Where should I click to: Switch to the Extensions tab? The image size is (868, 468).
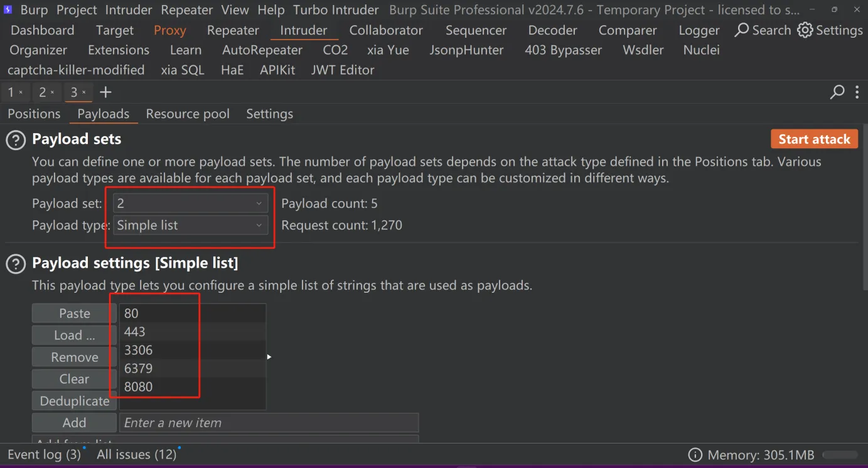click(119, 50)
